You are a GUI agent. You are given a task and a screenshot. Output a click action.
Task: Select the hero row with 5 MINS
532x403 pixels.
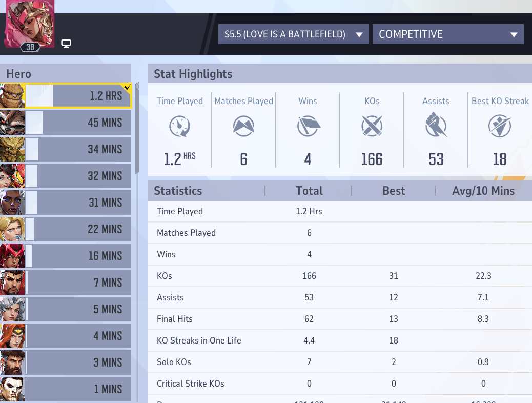pyautogui.click(x=66, y=309)
